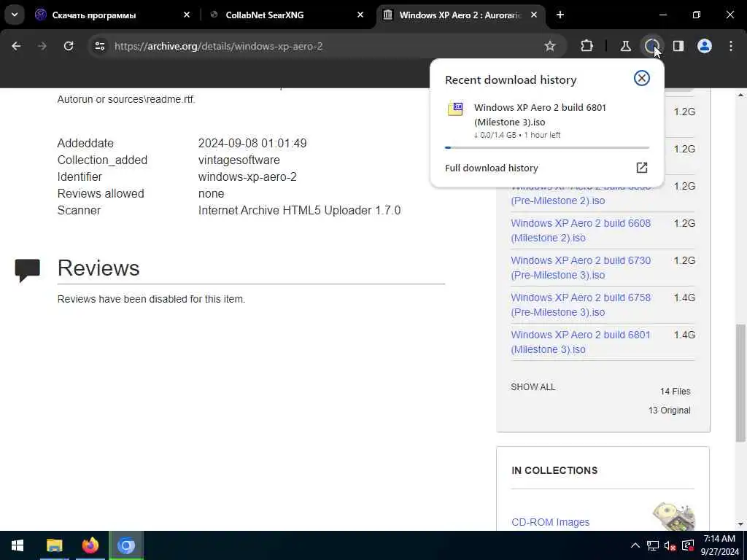This screenshot has height=560, width=747.
Task: Click the scrollbar up arrow
Action: click(740, 96)
